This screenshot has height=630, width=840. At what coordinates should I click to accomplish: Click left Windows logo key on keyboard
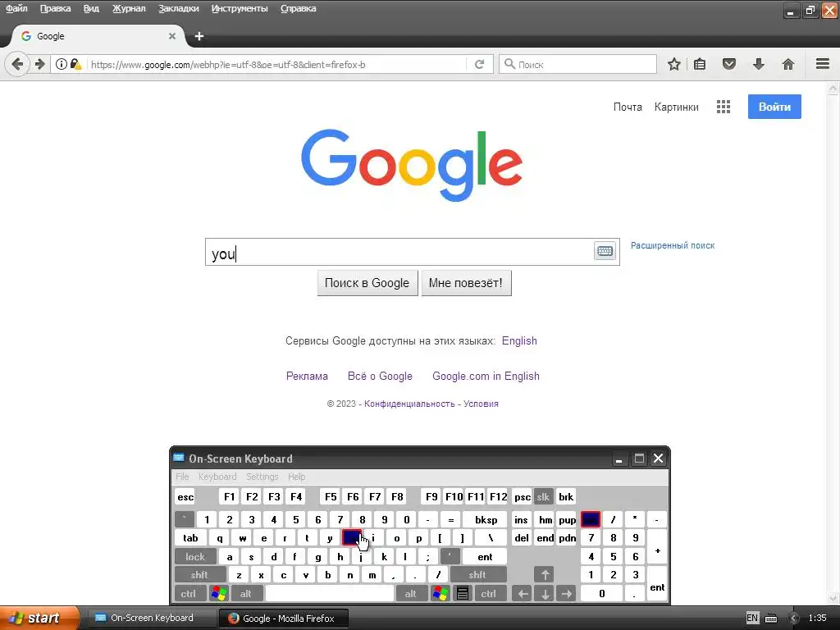pyautogui.click(x=218, y=594)
